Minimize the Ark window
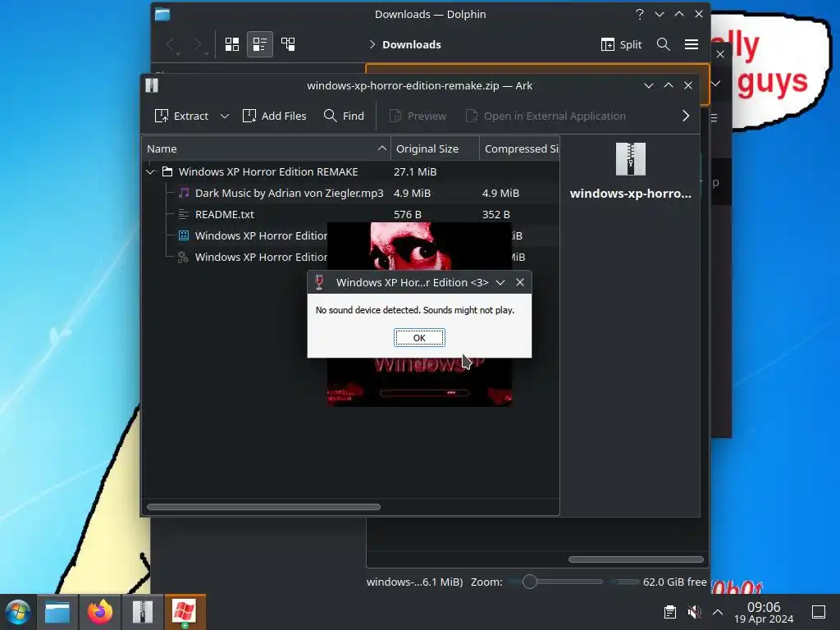840x630 pixels. coord(649,85)
